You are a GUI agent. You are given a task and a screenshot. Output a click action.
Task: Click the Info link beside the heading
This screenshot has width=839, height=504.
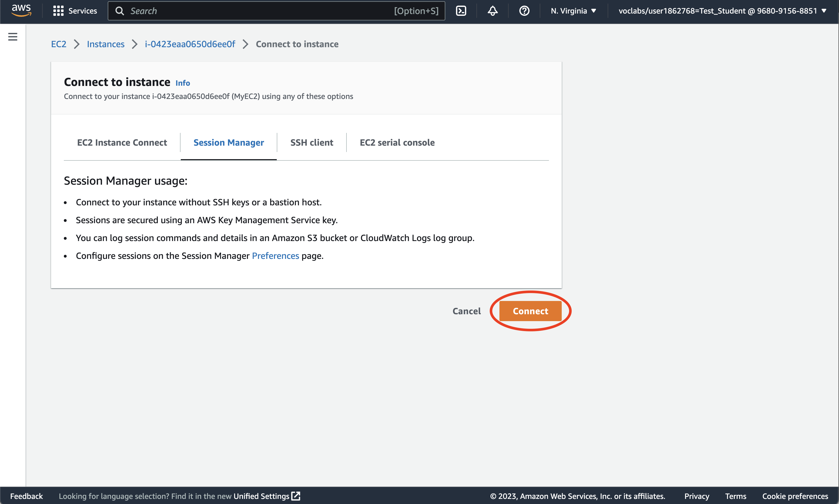(x=183, y=83)
